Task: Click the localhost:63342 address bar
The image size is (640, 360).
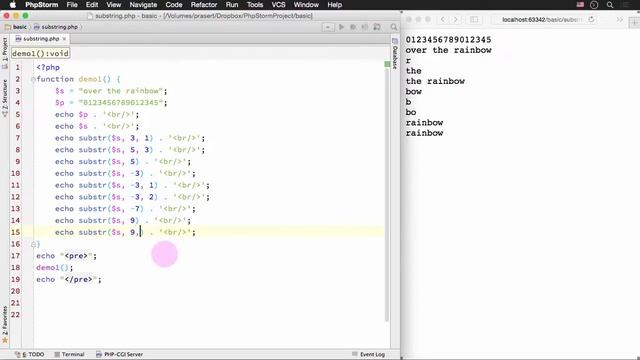Action: tap(541, 20)
